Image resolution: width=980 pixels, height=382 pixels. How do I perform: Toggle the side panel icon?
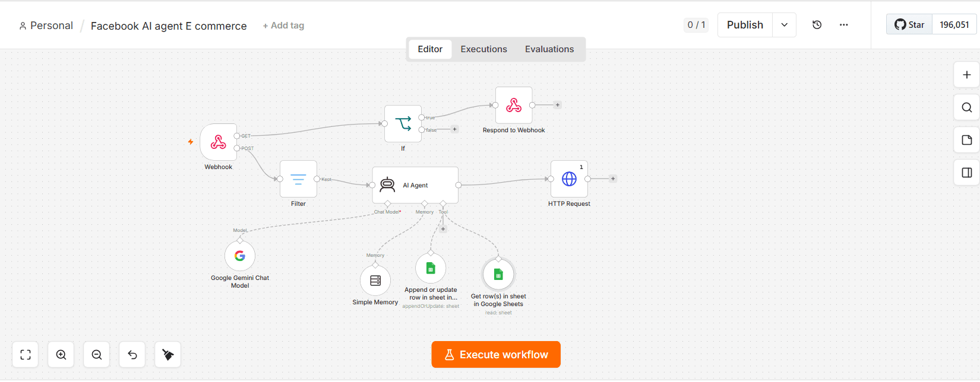click(966, 173)
